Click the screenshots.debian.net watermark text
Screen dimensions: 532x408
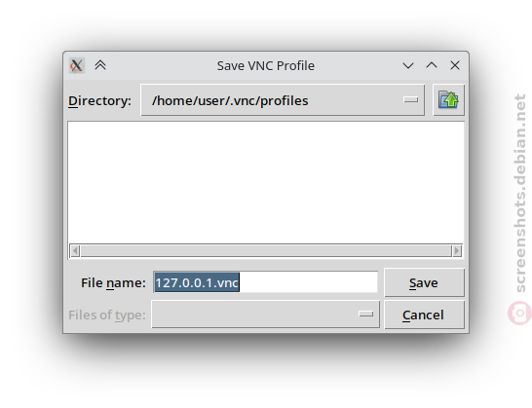pyautogui.click(x=520, y=193)
